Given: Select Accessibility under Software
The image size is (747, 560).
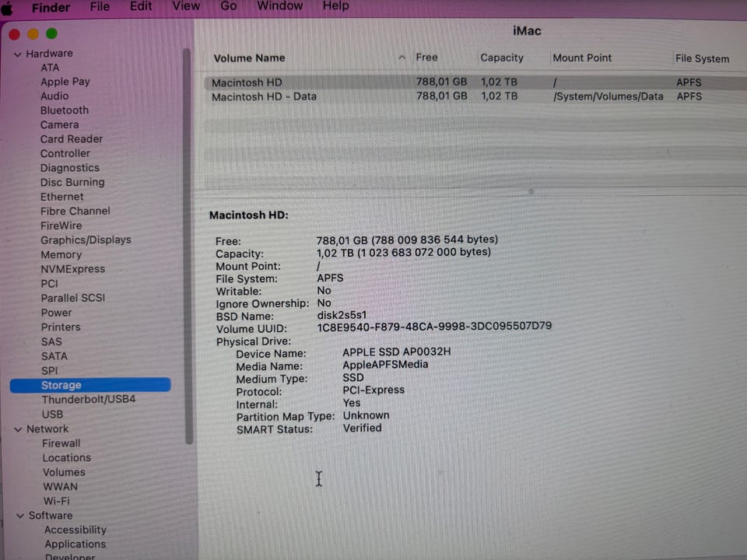Looking at the screenshot, I should pyautogui.click(x=75, y=530).
